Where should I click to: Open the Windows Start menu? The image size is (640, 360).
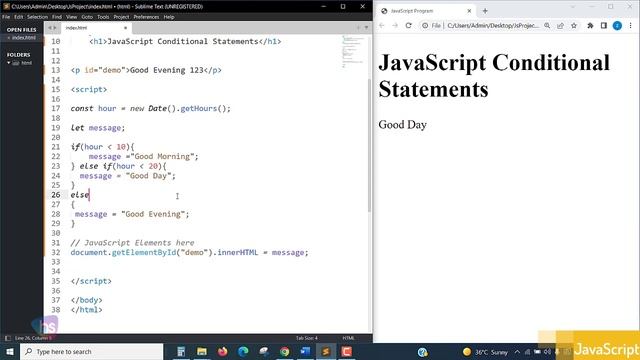[x=9, y=351]
